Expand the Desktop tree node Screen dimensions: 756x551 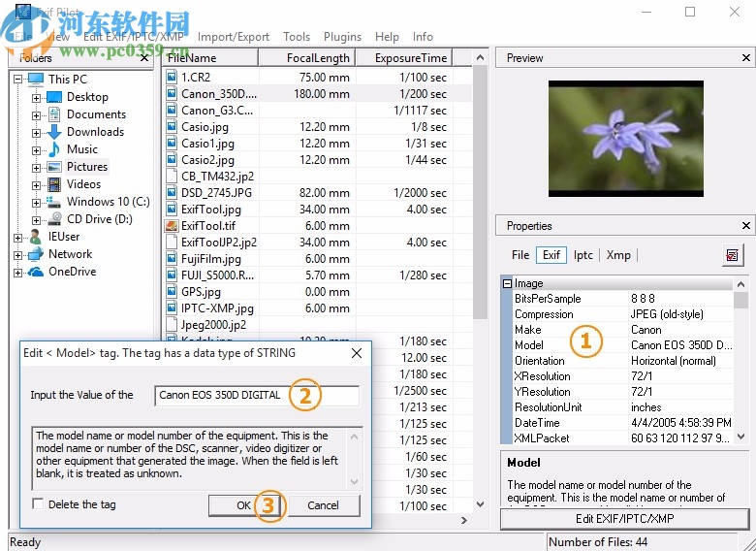tap(36, 98)
